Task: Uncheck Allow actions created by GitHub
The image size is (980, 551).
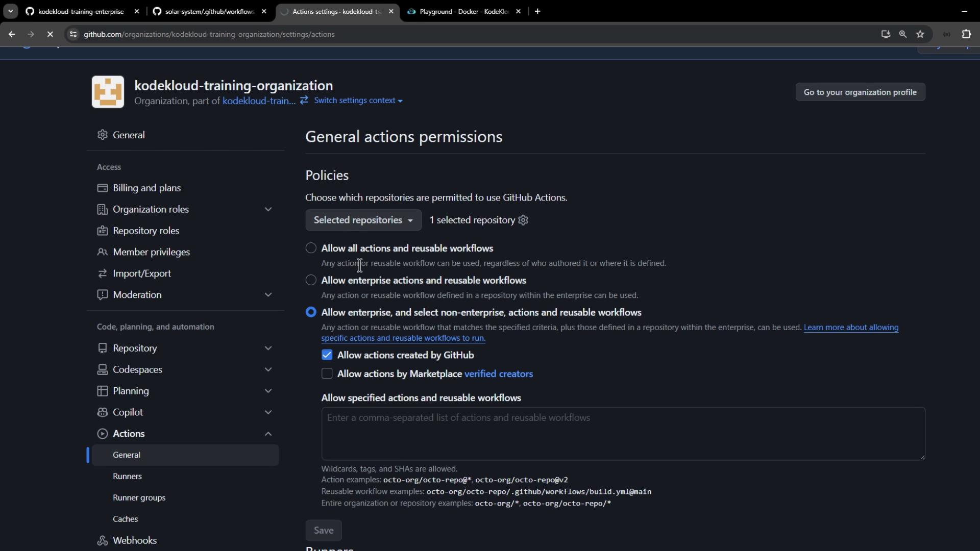Action: pyautogui.click(x=327, y=355)
